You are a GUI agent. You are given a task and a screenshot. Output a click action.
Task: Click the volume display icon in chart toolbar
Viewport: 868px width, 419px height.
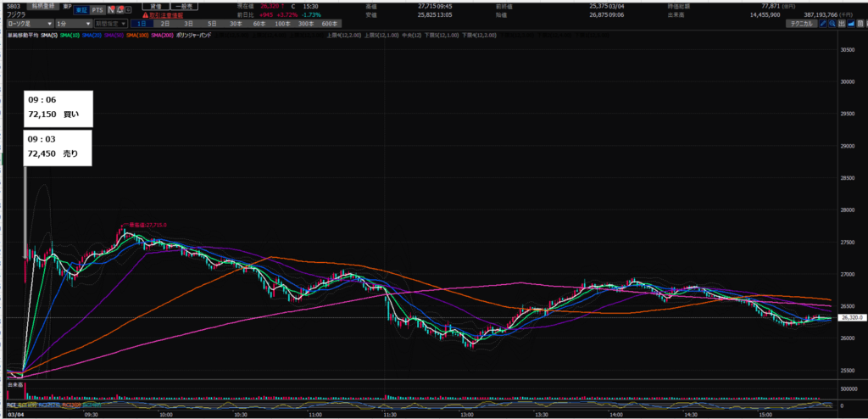click(x=843, y=24)
